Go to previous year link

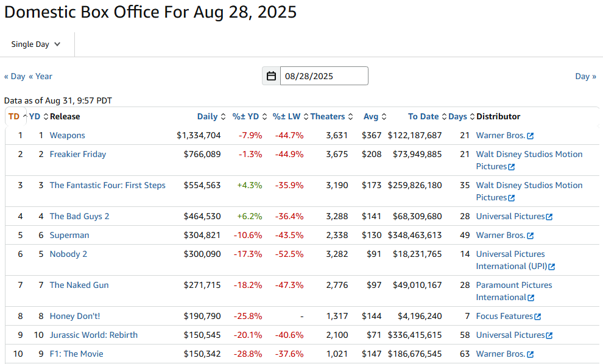(x=40, y=77)
